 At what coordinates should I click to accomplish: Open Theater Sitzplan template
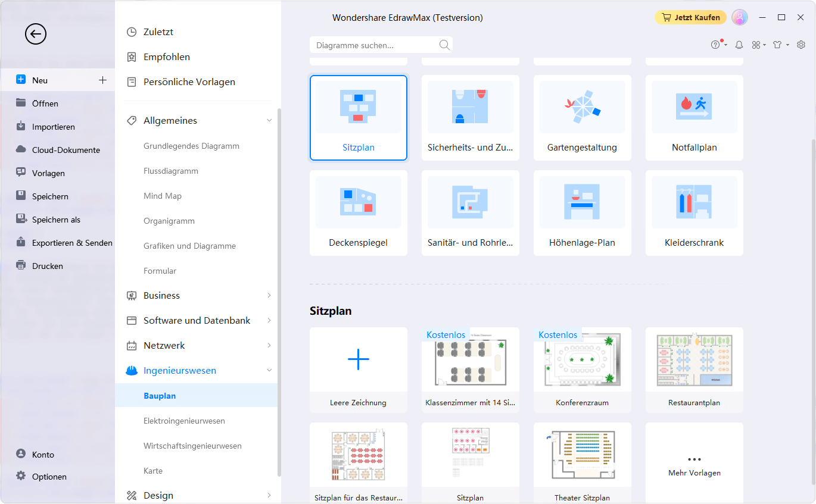[x=583, y=463]
